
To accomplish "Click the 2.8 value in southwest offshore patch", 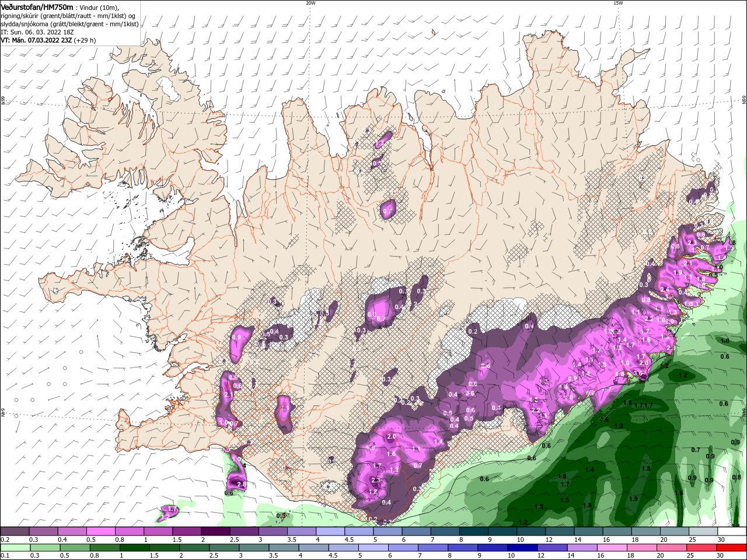I will click(242, 485).
